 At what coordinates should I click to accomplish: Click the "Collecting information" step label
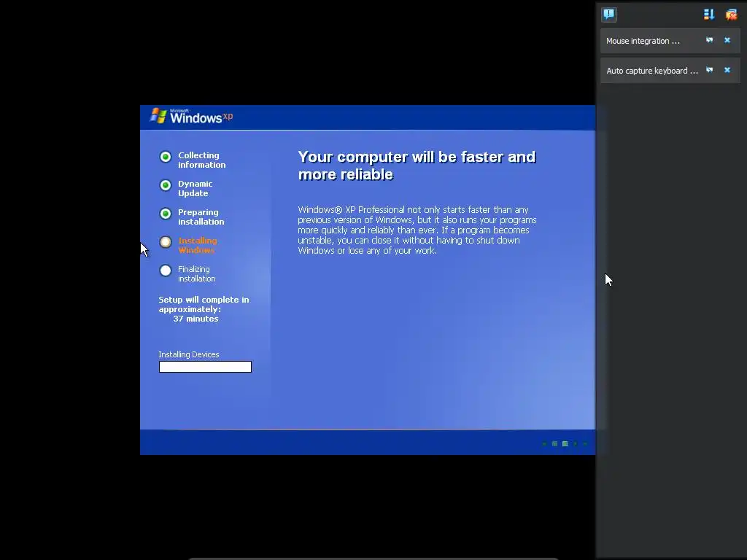(202, 160)
